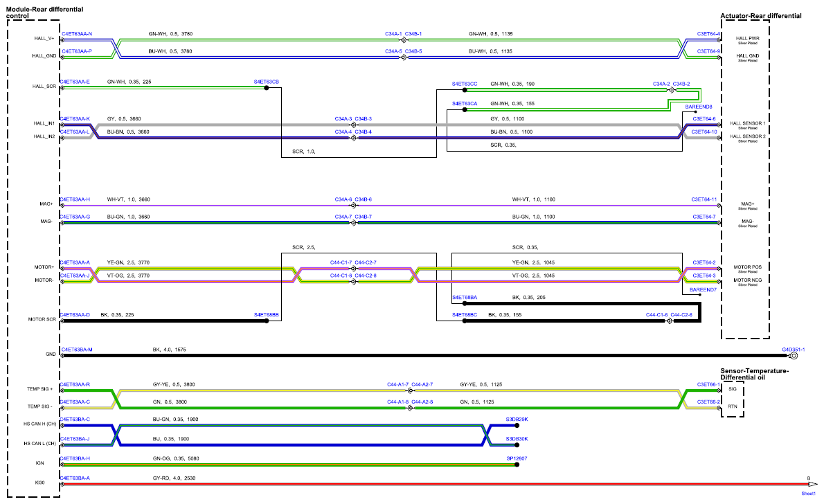
Task: Open the C4ET63BA-H ignition pin link
Action: coord(75,458)
